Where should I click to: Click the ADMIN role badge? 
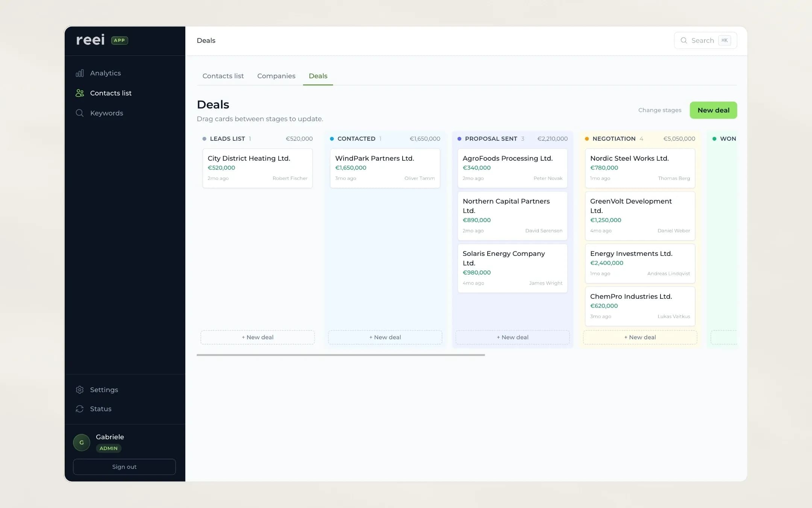point(109,448)
